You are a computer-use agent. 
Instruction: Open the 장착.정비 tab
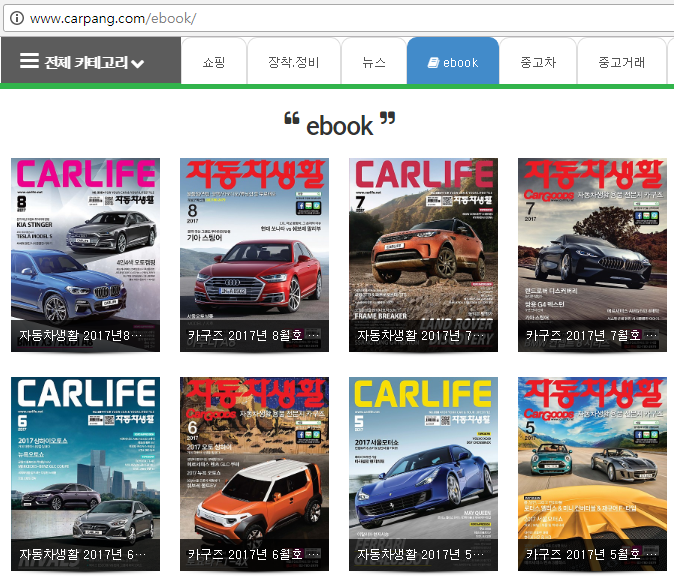click(x=294, y=62)
